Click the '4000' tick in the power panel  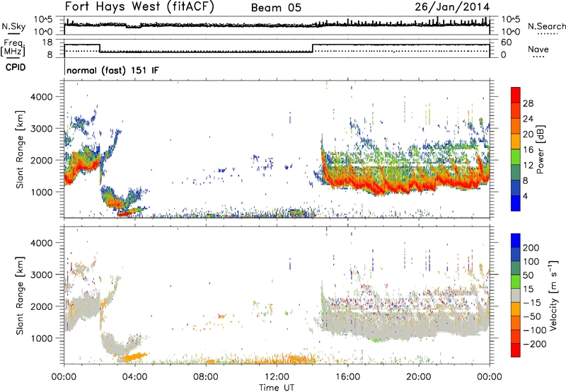pos(42,97)
